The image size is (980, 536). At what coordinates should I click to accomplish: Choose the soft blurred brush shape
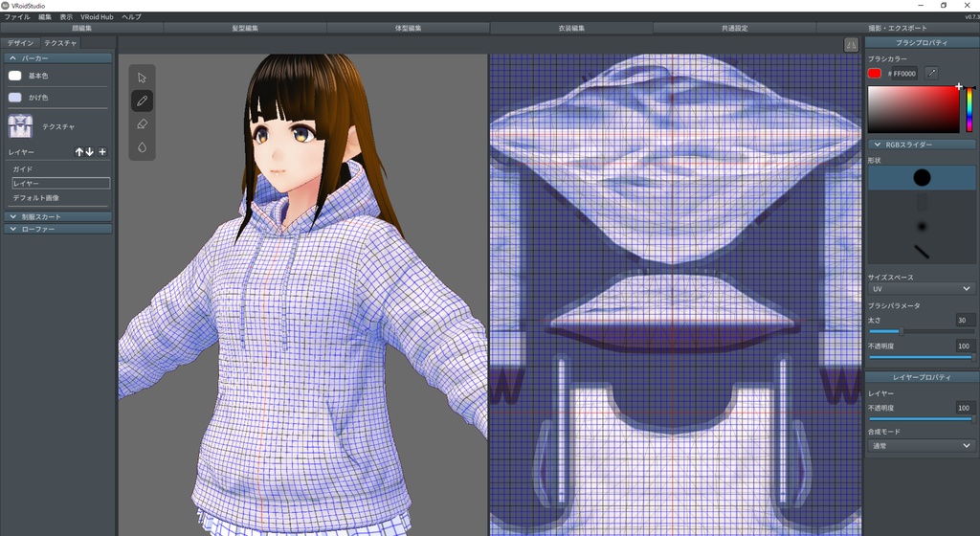click(922, 226)
